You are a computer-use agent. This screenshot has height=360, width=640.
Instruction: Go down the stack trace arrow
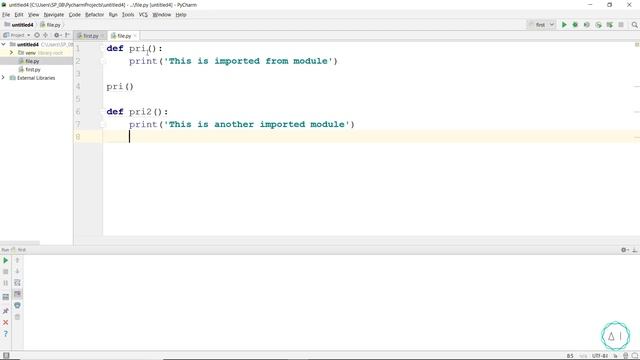pos(17,271)
